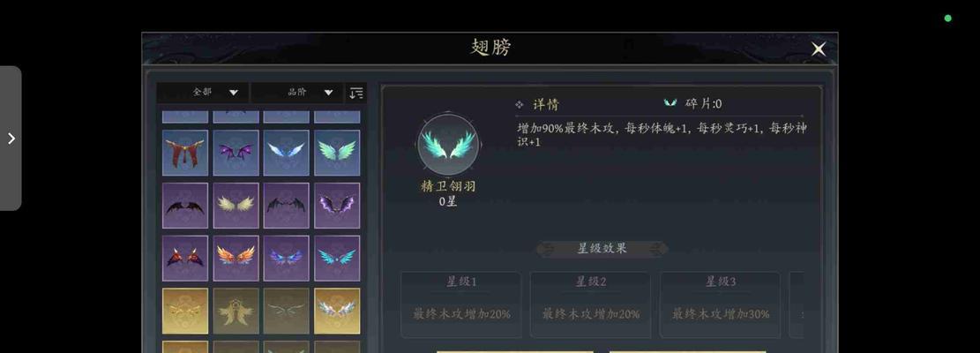Select the cream feather wings on purple tile
The width and height of the screenshot is (980, 353).
(x=236, y=206)
